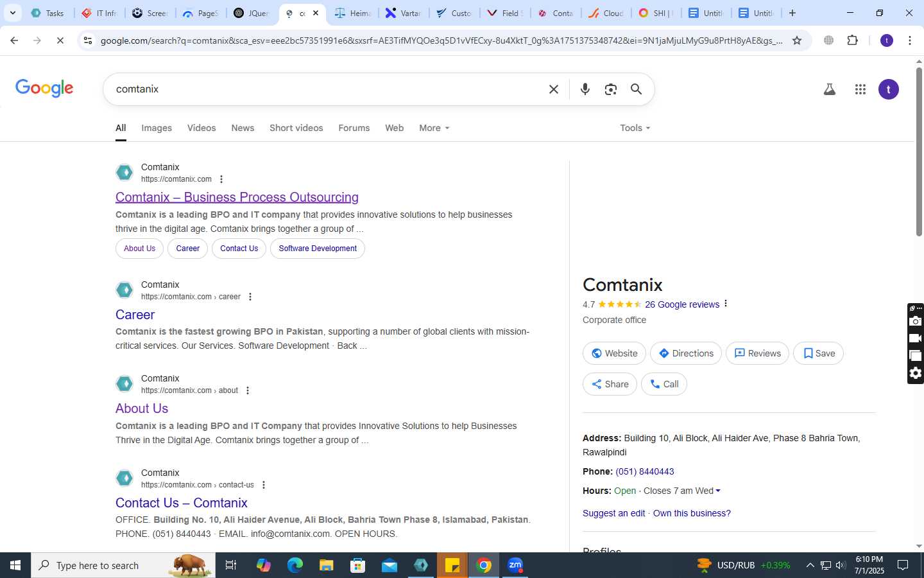Image resolution: width=924 pixels, height=578 pixels.
Task: Open File Explorer from the taskbar
Action: [x=327, y=565]
